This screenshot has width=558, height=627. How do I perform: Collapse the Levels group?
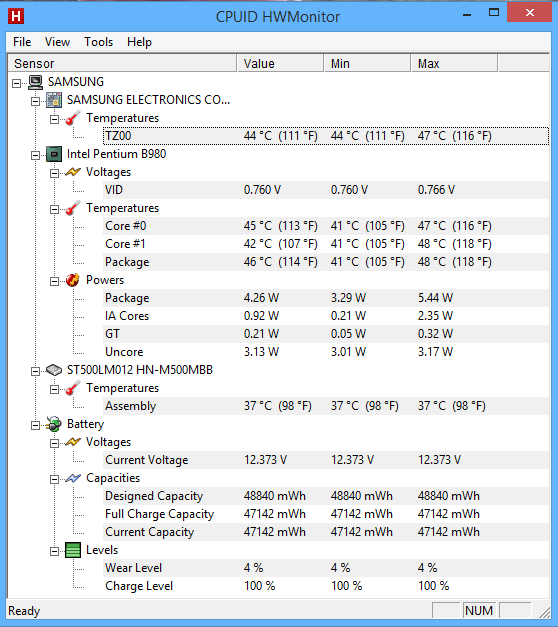[54, 551]
